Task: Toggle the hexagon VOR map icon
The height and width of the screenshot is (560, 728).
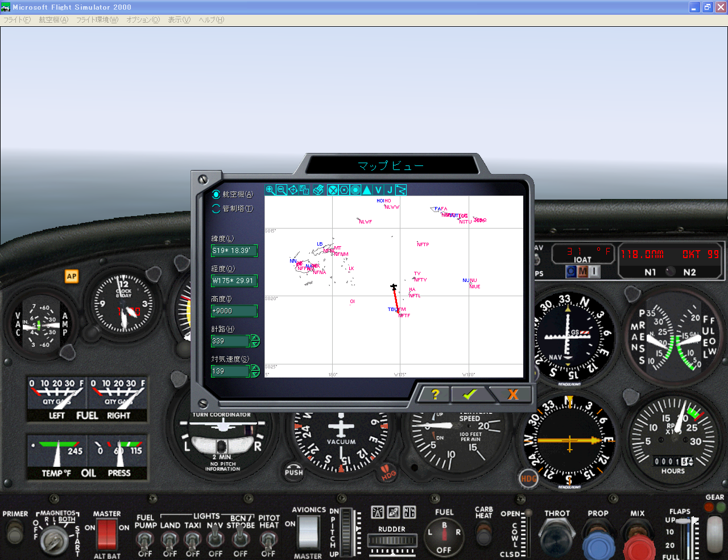Action: click(344, 190)
